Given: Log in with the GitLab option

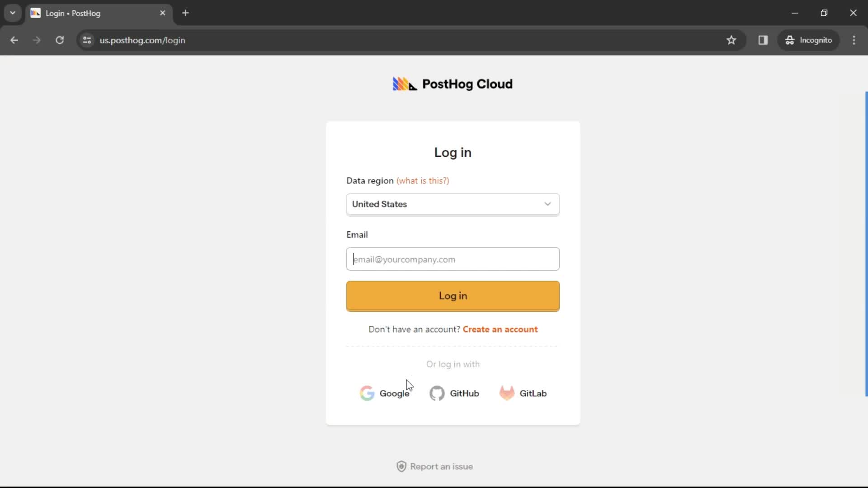Looking at the screenshot, I should tap(523, 393).
